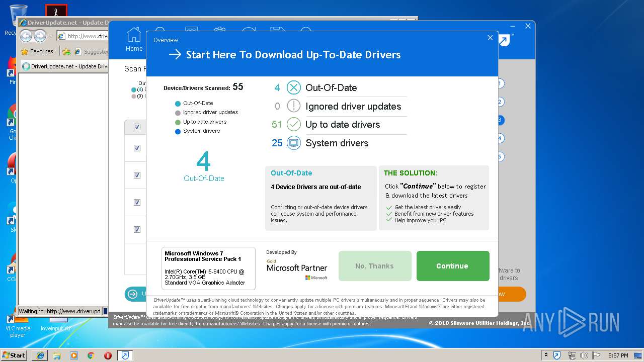Click volume speaker tray icon
This screenshot has width=644, height=362.
(x=584, y=355)
